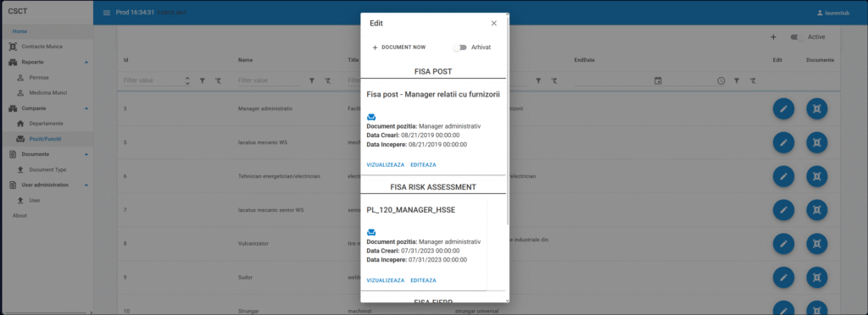Open User in the sidebar
Screen dimensions: 868x315
pyautogui.click(x=35, y=200)
